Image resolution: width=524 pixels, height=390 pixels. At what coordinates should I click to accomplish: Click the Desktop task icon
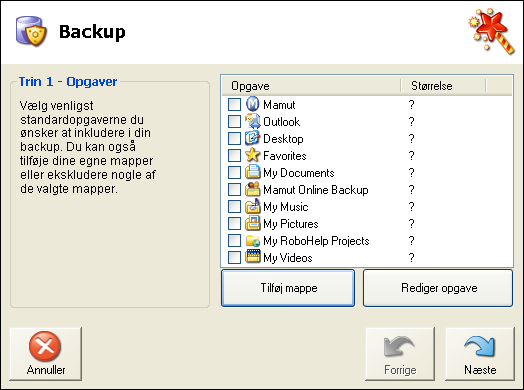(253, 138)
